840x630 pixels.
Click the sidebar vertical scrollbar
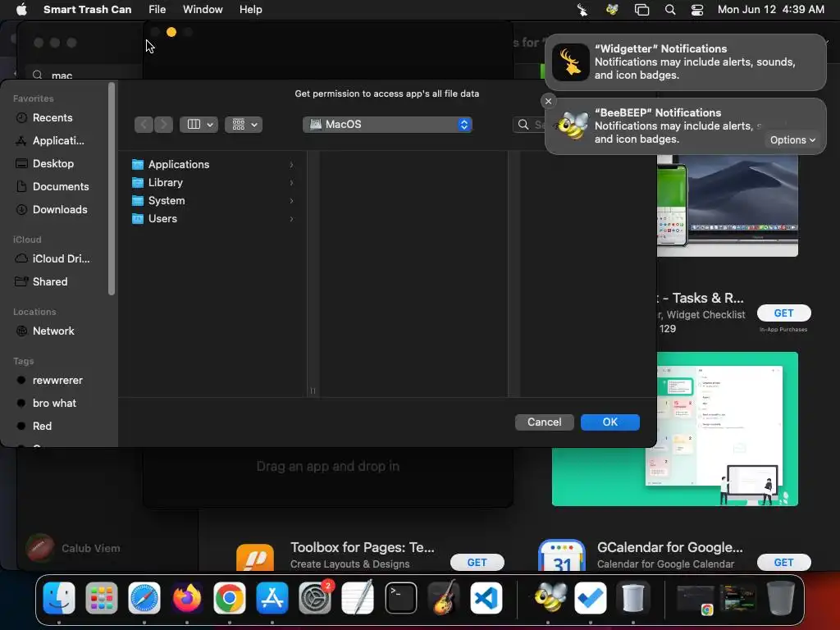[112, 189]
